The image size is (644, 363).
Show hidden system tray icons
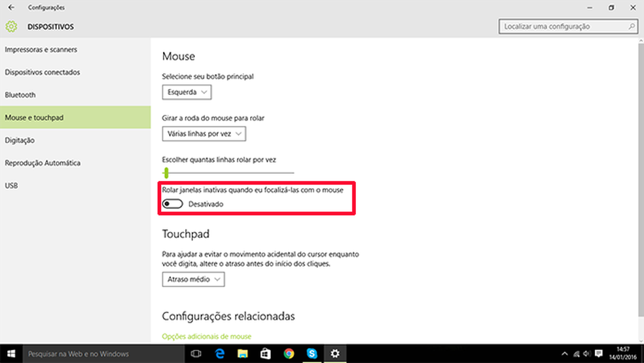pos(565,354)
